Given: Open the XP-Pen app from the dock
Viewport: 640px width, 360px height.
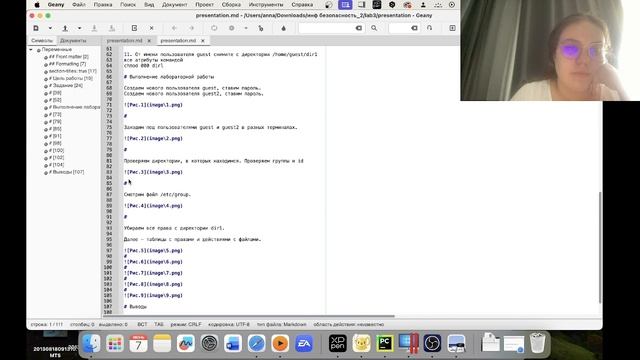Looking at the screenshot, I should coord(338,343).
